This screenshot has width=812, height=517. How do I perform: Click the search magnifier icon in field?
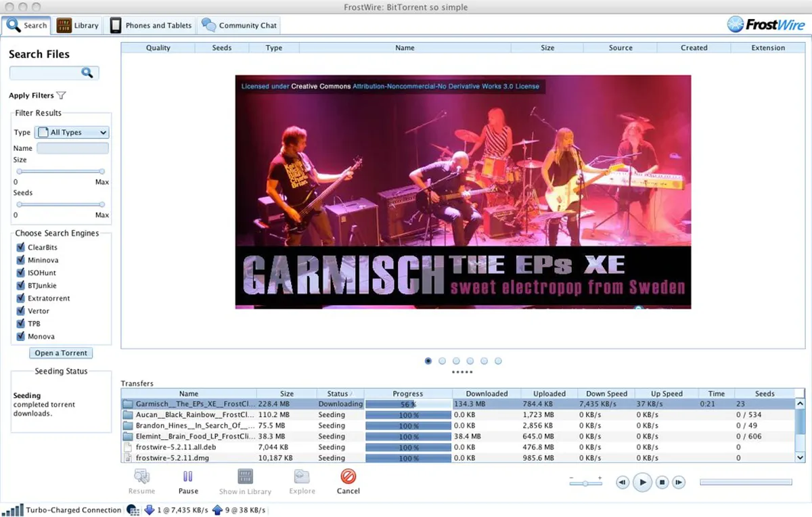point(87,73)
